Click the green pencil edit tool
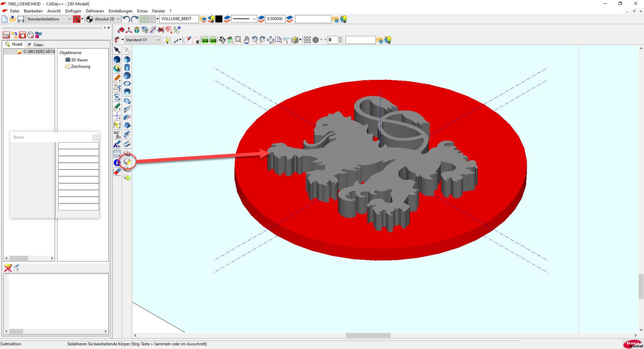644x349 pixels. (117, 107)
